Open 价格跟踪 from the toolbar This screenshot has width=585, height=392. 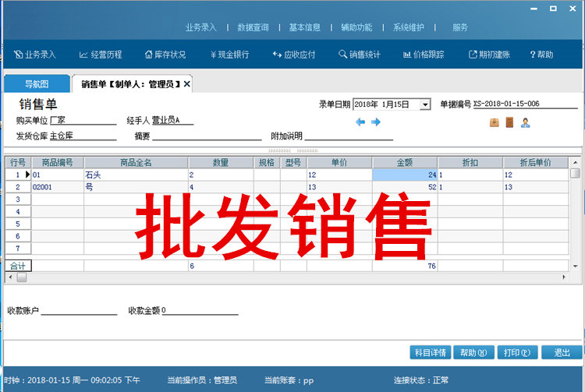(x=424, y=55)
